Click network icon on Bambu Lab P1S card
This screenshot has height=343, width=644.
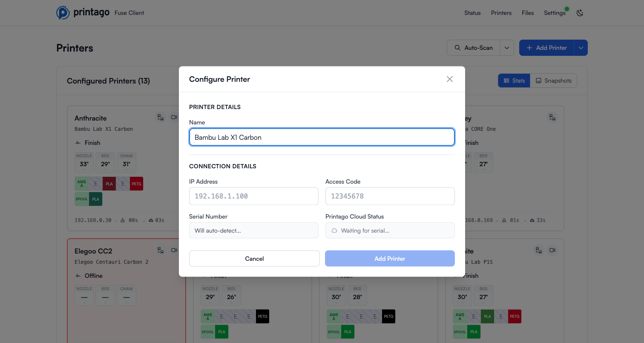(539, 250)
